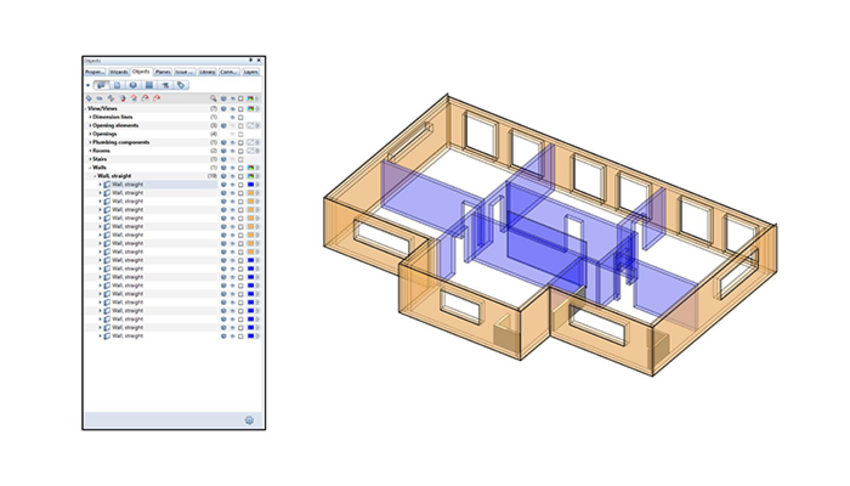Switch to the Layers tab

tap(252, 72)
